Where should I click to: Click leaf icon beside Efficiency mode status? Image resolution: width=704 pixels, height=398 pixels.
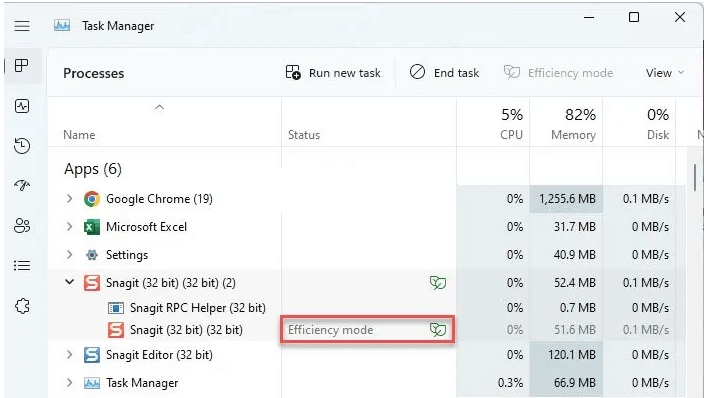click(x=438, y=330)
